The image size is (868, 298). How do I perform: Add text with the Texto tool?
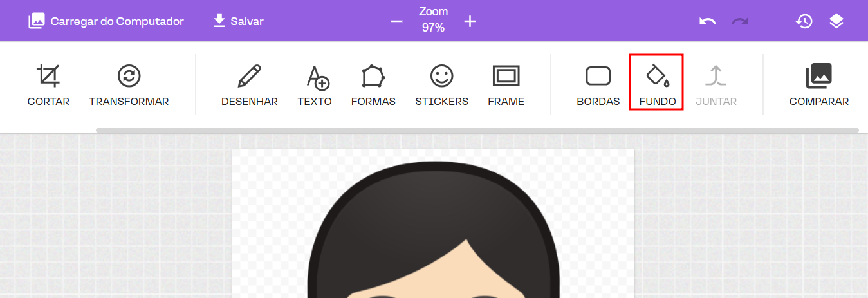point(315,84)
